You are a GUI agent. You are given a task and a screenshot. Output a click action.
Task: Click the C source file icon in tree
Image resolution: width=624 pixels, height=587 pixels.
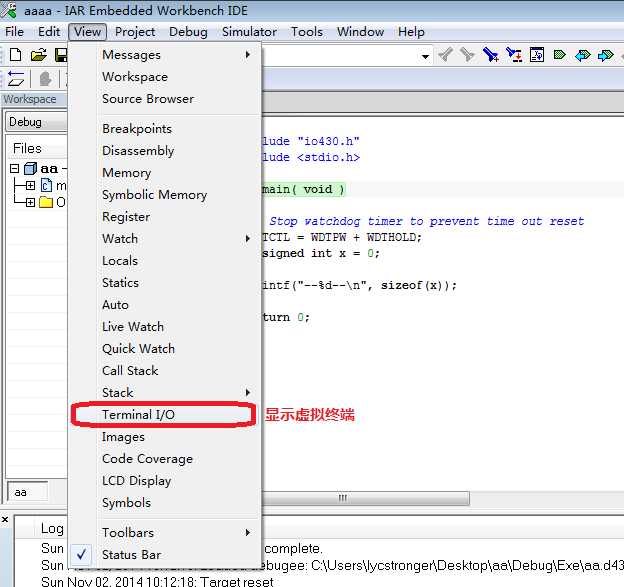[47, 185]
